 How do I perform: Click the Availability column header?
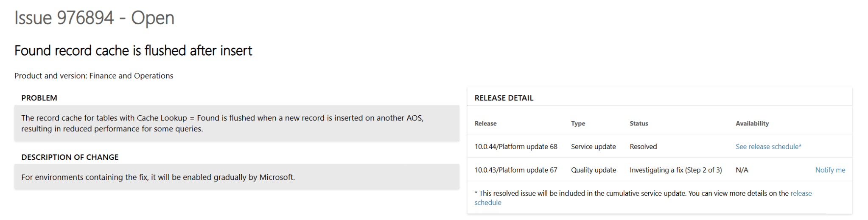pos(752,123)
